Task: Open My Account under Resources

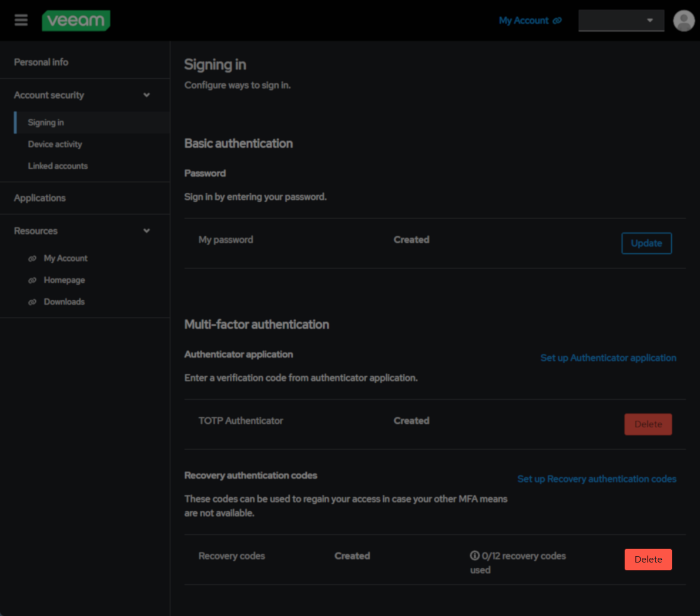Action: click(x=66, y=259)
